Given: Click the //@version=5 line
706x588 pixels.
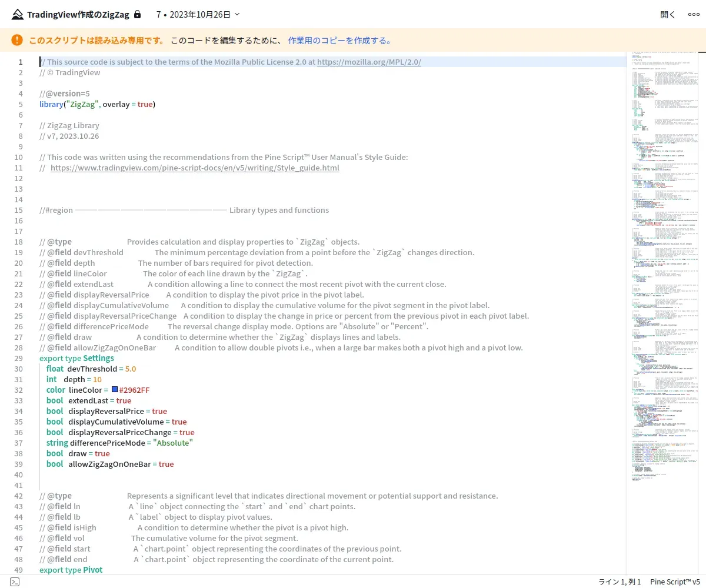Looking at the screenshot, I should click(x=65, y=93).
